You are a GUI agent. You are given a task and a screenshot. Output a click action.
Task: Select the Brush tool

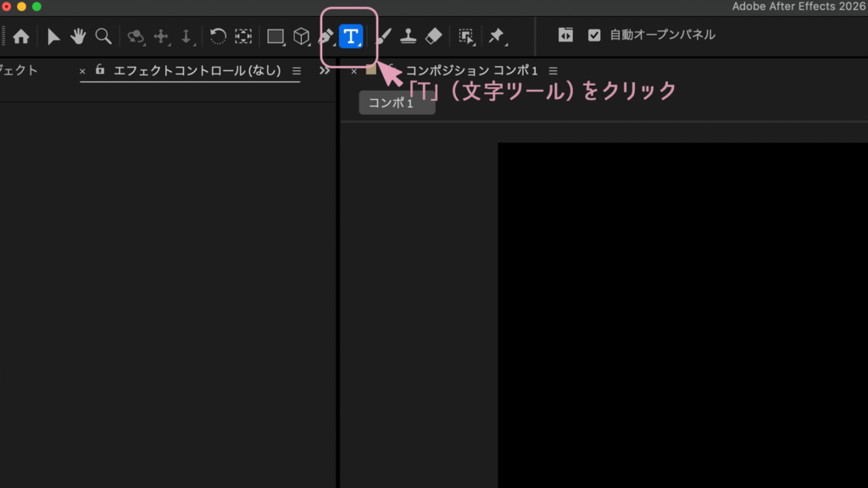[x=384, y=36]
